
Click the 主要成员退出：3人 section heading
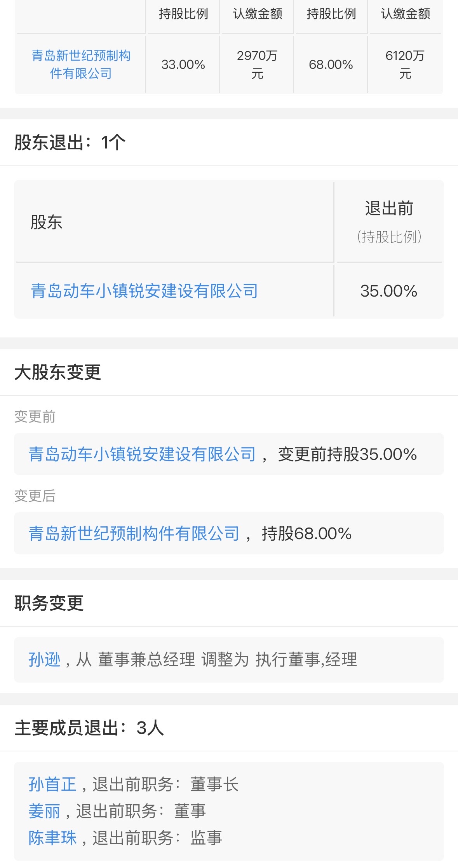[x=89, y=728]
